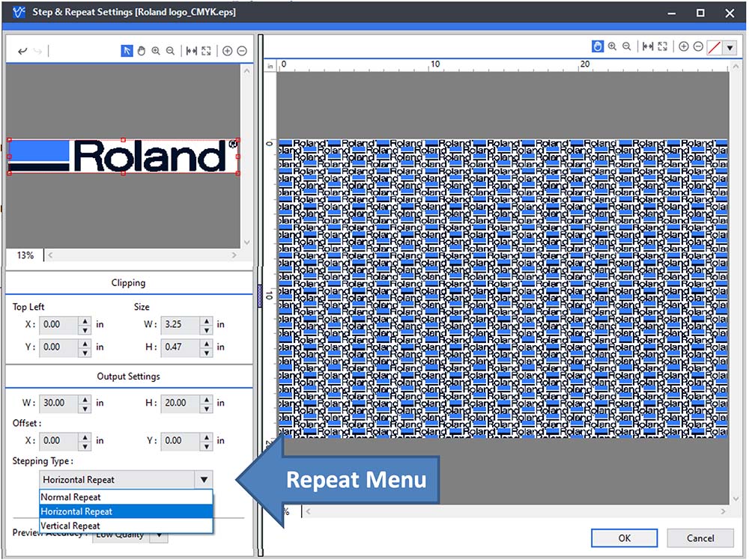
Task: Fit output preview to full view
Action: [x=662, y=46]
